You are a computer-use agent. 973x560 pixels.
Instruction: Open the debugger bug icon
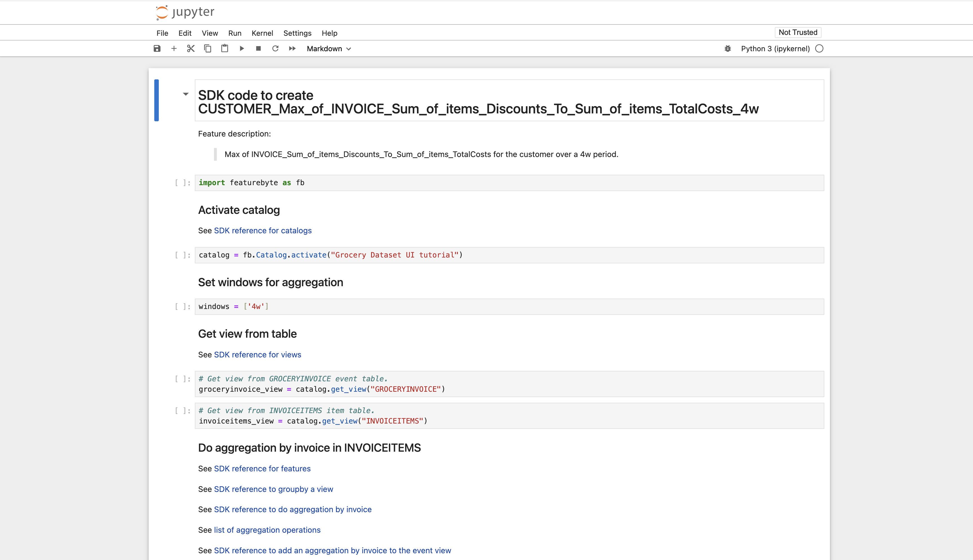727,48
